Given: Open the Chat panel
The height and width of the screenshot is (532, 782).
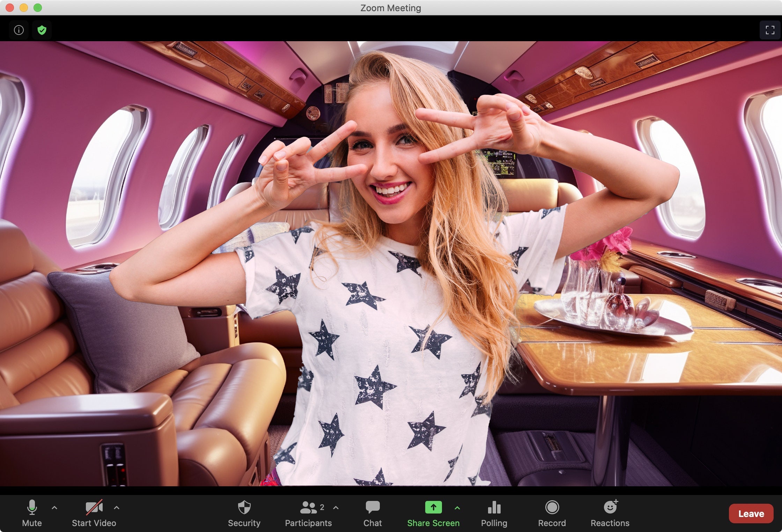Looking at the screenshot, I should point(372,512).
